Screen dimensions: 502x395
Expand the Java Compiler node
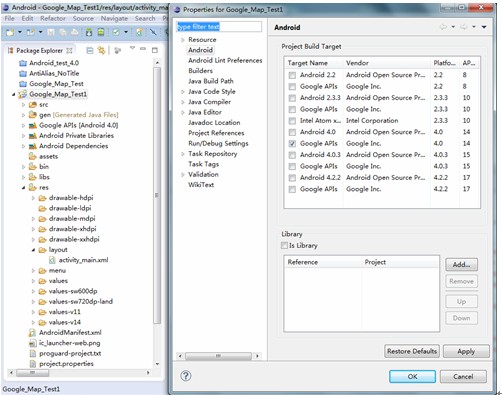(x=183, y=102)
